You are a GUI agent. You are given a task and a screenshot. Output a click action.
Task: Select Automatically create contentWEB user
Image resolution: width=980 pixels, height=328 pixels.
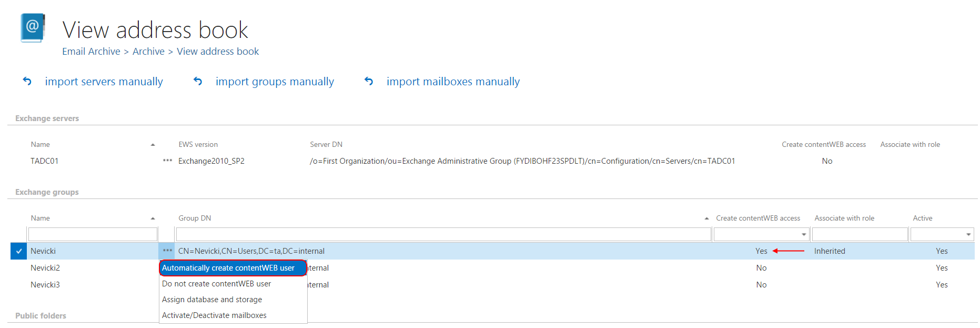pyautogui.click(x=228, y=268)
